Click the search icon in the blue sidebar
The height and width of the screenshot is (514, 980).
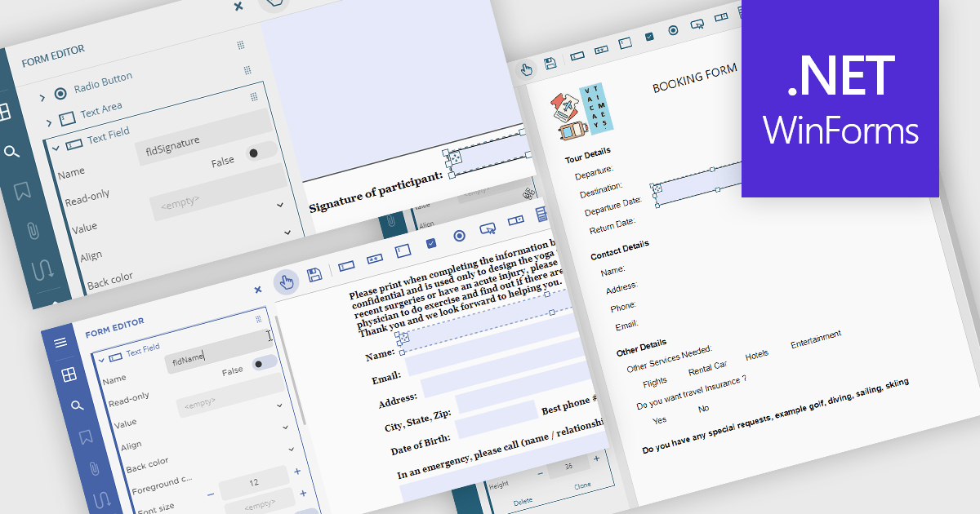(76, 405)
